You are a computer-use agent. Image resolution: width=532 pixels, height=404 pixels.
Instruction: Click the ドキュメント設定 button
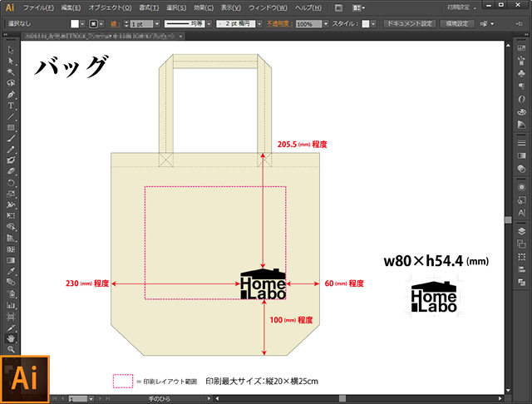[410, 23]
